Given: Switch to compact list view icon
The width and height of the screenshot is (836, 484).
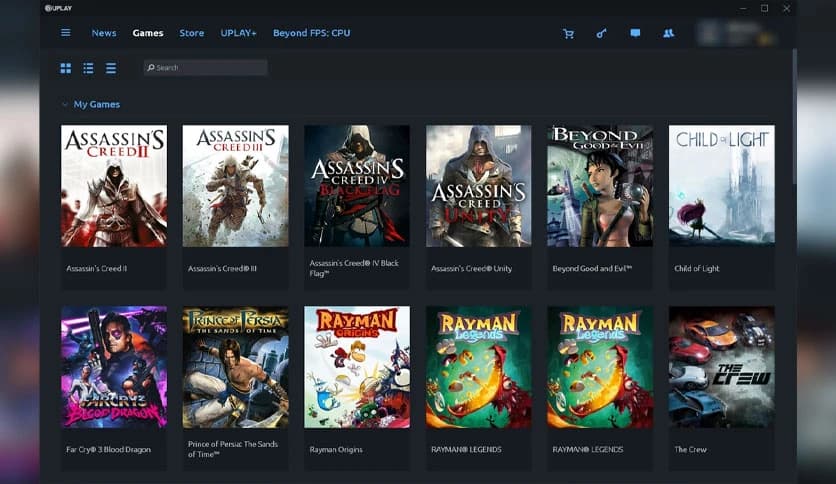Looking at the screenshot, I should (111, 68).
